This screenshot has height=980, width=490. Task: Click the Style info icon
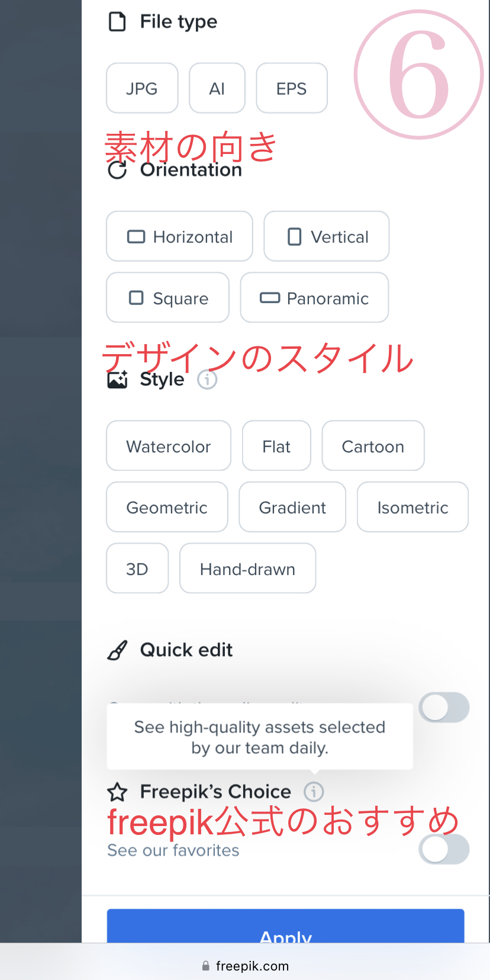point(207,380)
